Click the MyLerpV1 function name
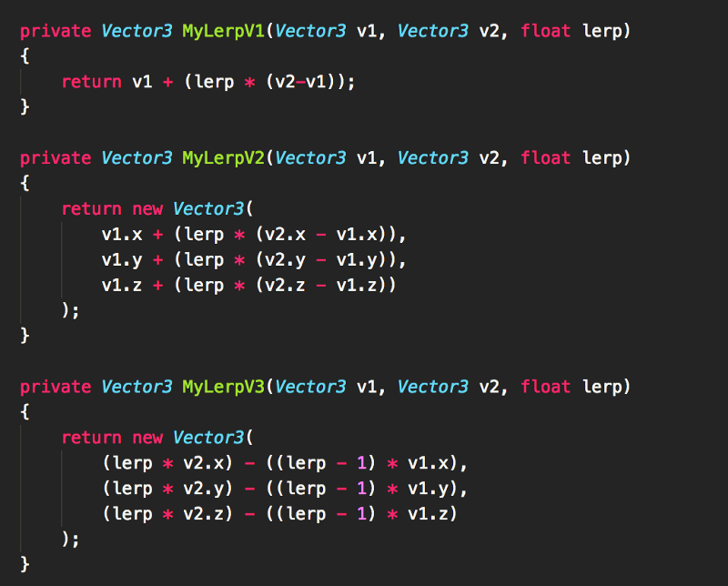 coord(223,31)
